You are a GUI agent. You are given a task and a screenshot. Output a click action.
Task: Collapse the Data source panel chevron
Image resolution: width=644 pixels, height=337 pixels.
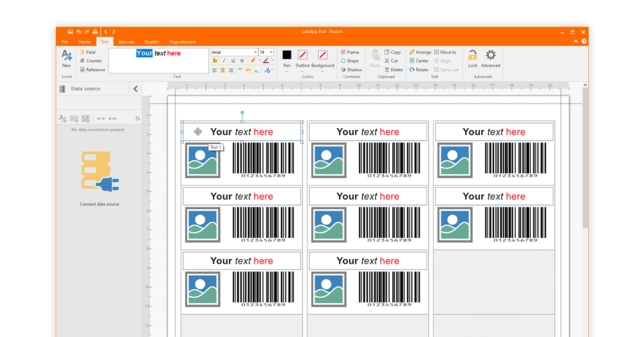point(136,89)
